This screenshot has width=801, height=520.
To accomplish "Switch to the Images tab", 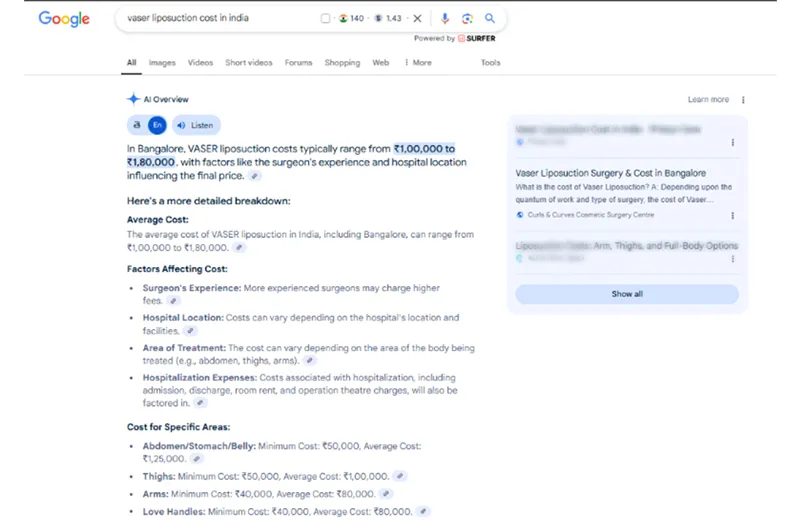I will 162,63.
